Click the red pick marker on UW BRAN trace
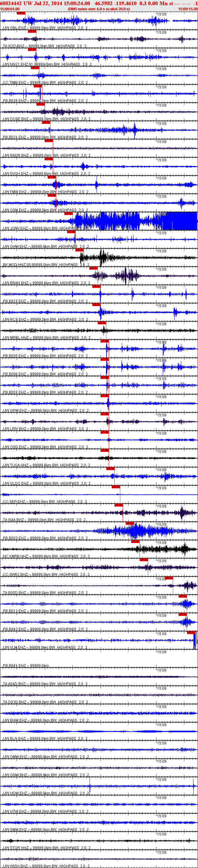The width and height of the screenshot is (198, 868). [x=93, y=268]
